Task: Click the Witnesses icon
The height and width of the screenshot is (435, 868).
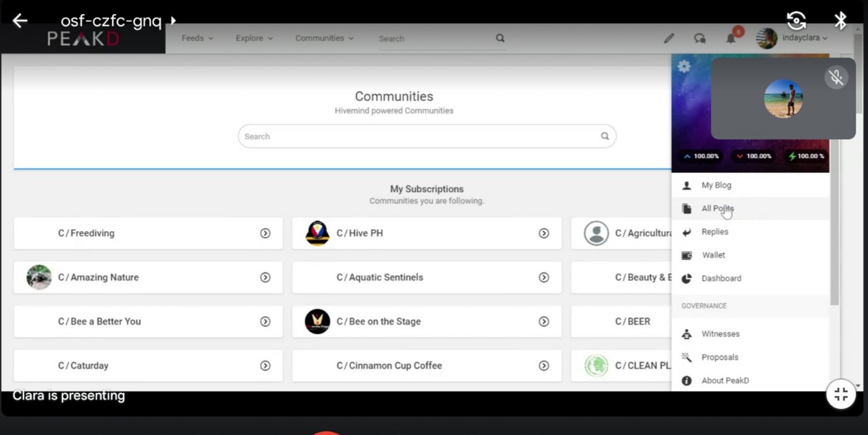Action: (x=687, y=334)
